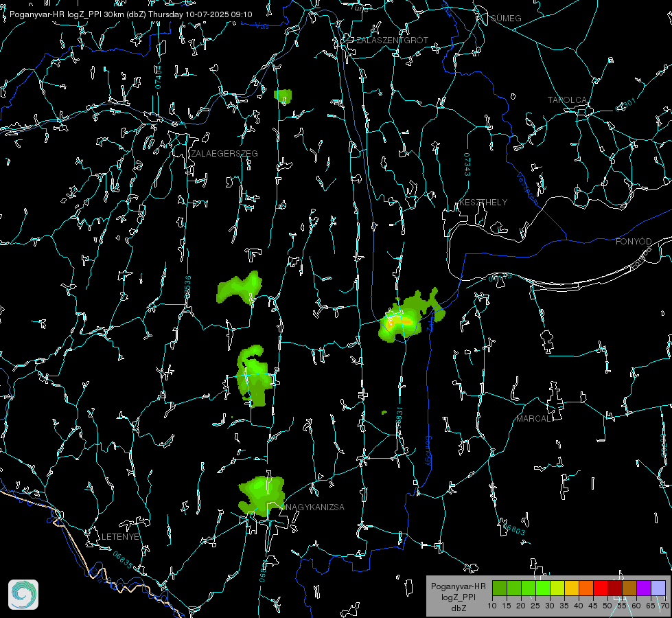Image resolution: width=672 pixels, height=618 pixels.
Task: Click the SÜMEG town label
Action: pos(506,18)
